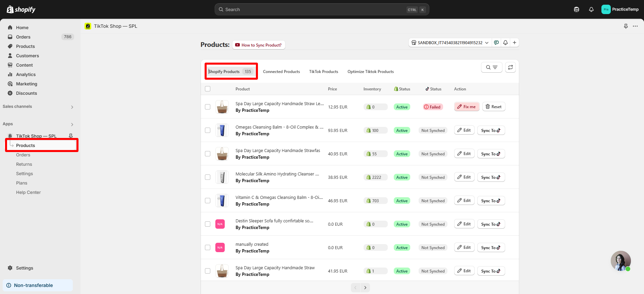Image resolution: width=644 pixels, height=294 pixels.
Task: Open Molecular Silk Amino Cleanser thumbnail
Action: tap(222, 177)
